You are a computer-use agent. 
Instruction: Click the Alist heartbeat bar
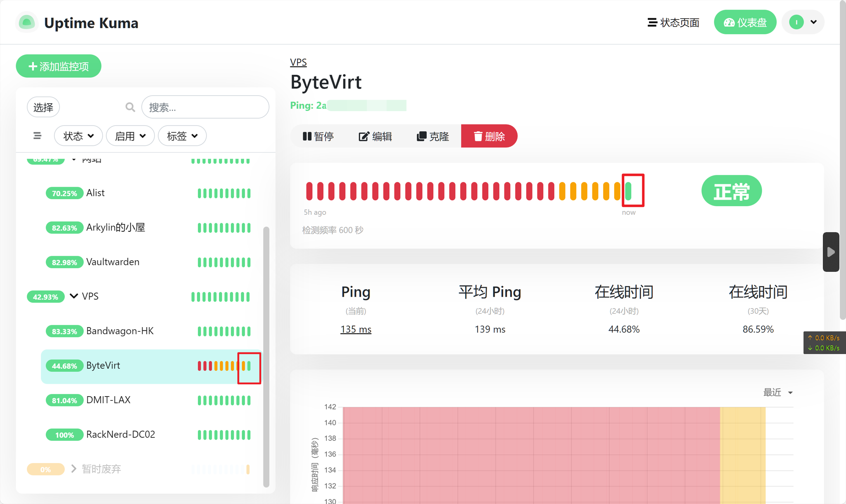pos(224,193)
